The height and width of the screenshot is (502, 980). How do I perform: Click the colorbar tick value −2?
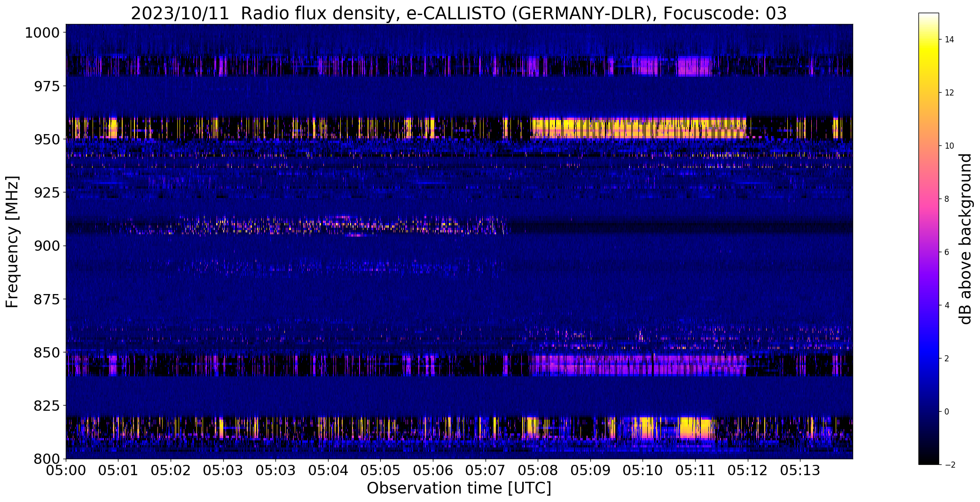pos(949,465)
